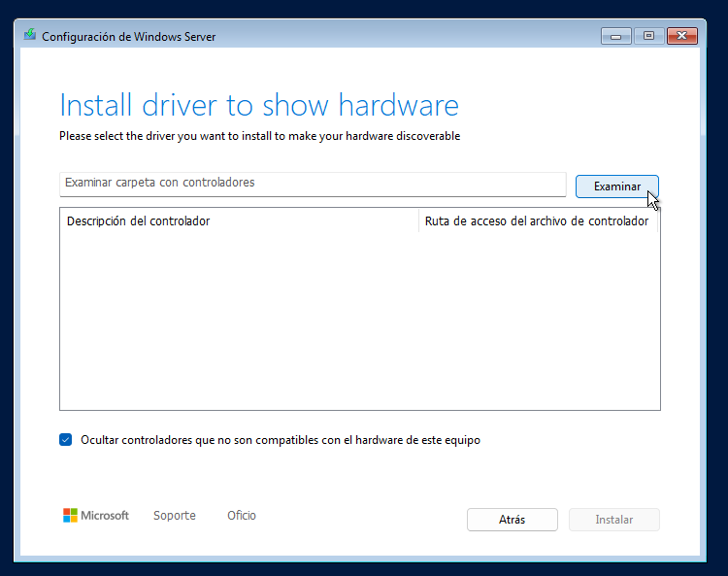728x576 pixels.
Task: Sort by 'Descripción del controlador' column header
Action: (x=139, y=221)
